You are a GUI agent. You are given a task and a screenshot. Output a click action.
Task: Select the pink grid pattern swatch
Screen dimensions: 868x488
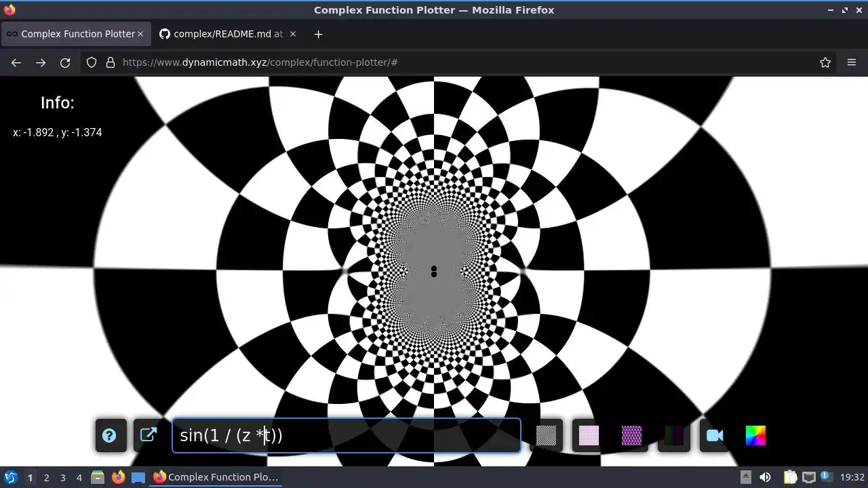point(589,435)
